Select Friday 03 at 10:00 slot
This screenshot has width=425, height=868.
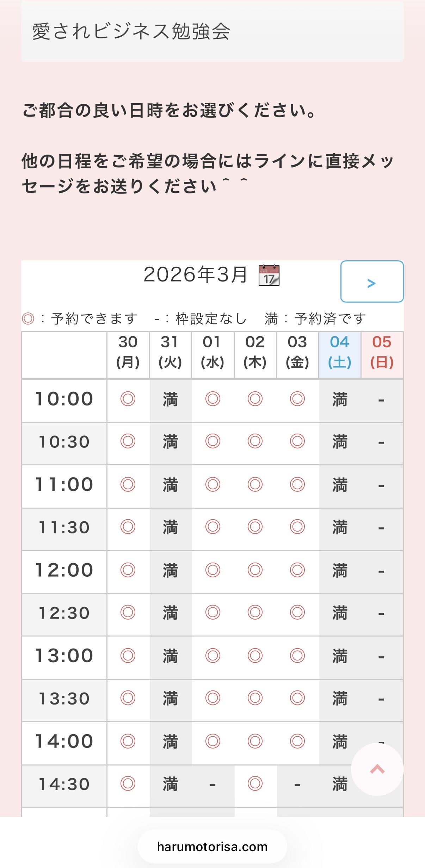coord(297,399)
